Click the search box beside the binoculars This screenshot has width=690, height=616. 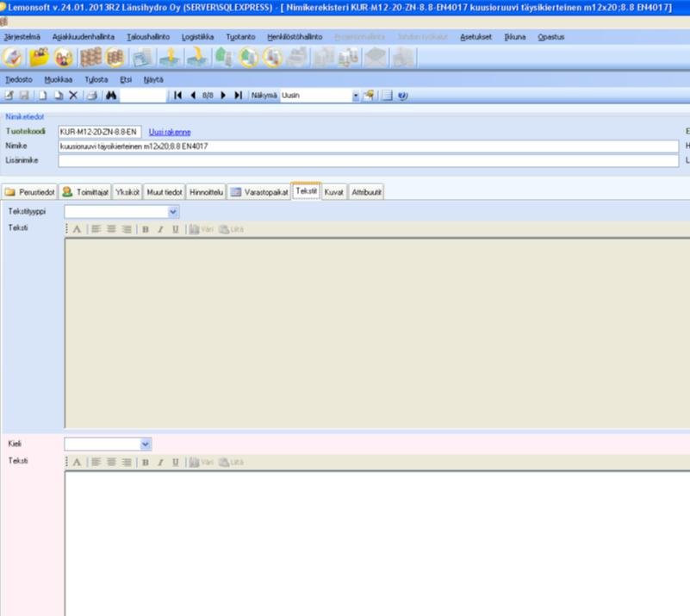(144, 96)
